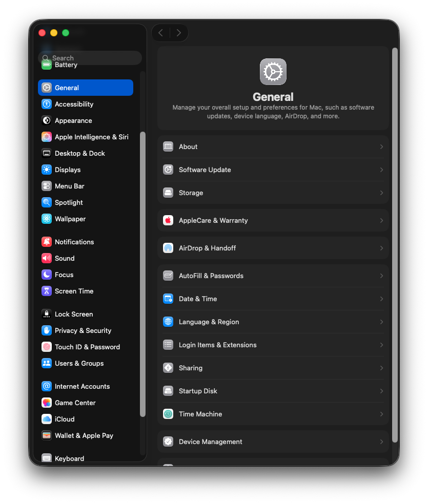Click the Sound speaker icon
Screen dimensions: 428x504
click(x=47, y=259)
